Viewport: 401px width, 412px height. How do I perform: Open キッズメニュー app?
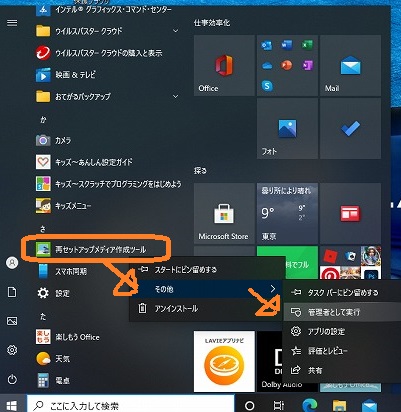pos(63,206)
